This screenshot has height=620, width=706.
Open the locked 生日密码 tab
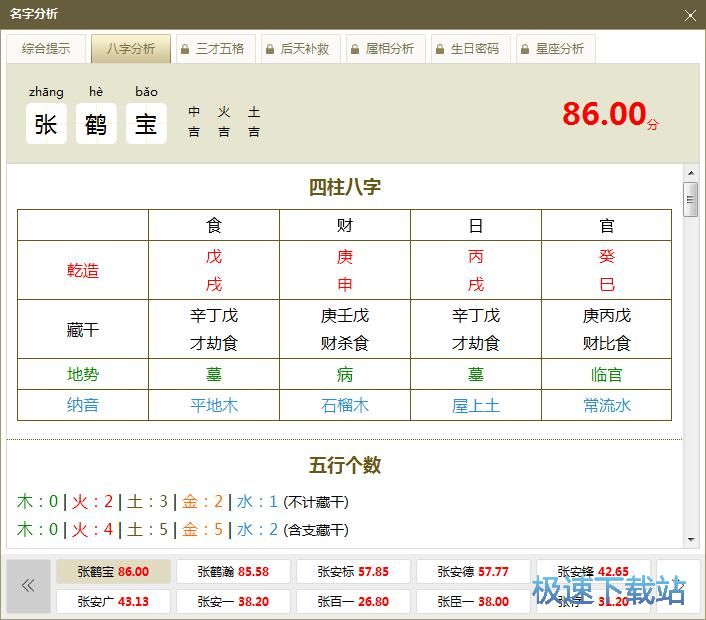[471, 48]
